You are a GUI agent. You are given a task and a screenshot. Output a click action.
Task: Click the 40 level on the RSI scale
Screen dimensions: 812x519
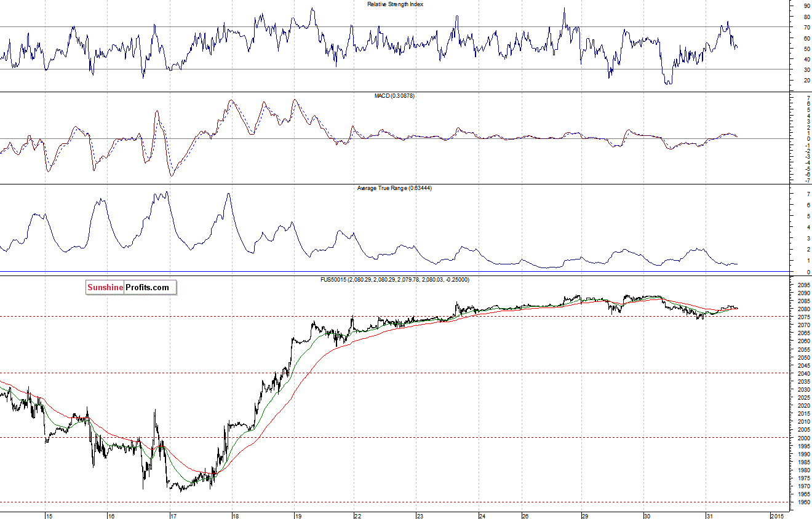(x=806, y=59)
